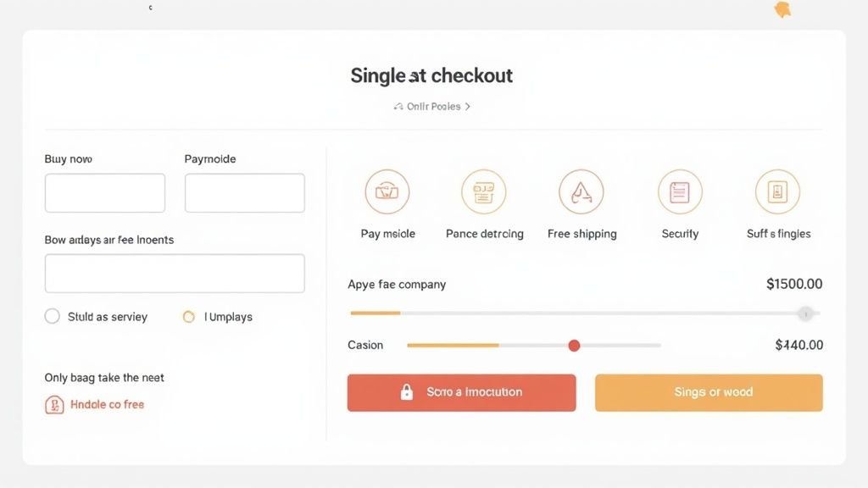This screenshot has height=488, width=868.
Task: Toggle the Apye fae company slider handle
Action: click(805, 313)
